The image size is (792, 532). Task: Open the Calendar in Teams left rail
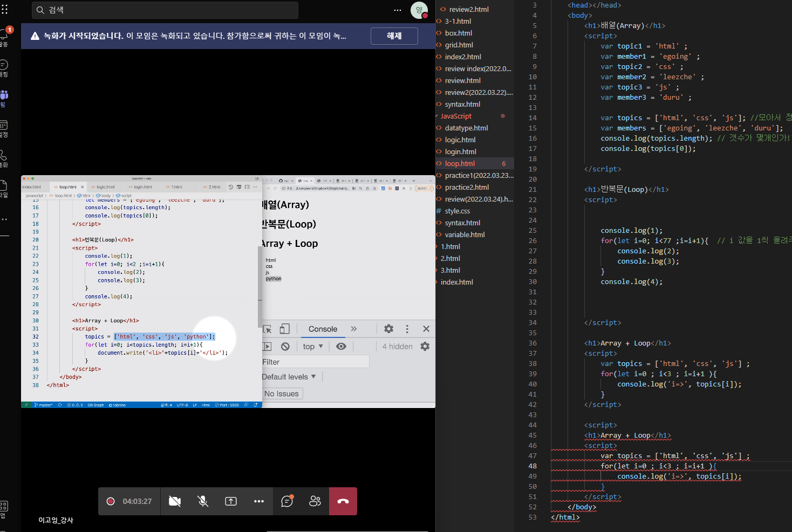[x=3, y=128]
